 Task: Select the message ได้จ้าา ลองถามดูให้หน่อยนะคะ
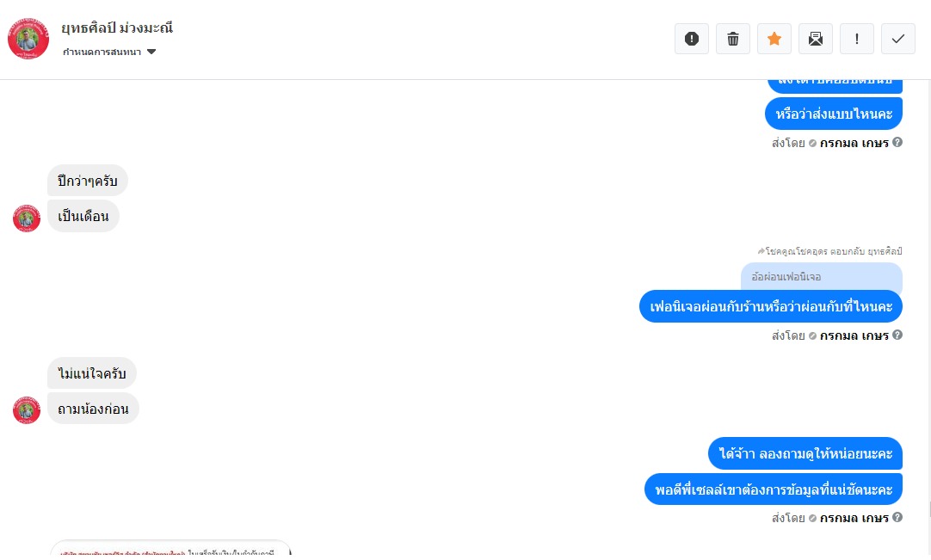click(805, 453)
